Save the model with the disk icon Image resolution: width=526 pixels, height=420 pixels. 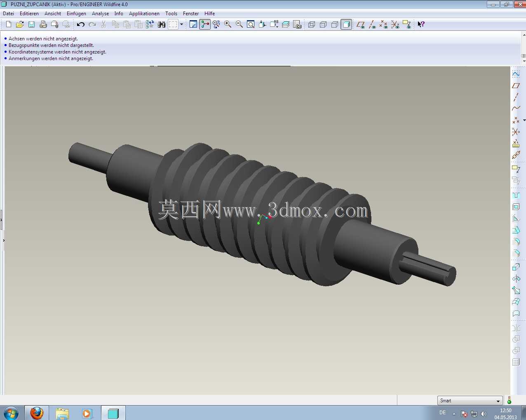click(x=31, y=24)
